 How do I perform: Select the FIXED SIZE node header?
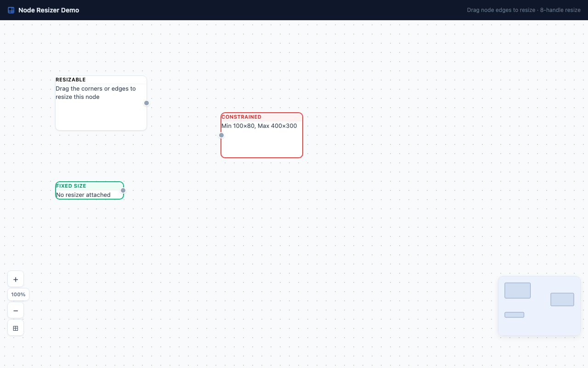pos(71,186)
